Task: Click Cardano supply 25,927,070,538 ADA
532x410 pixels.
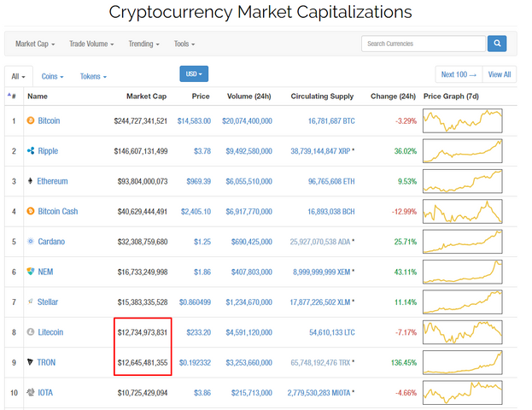Action: [x=320, y=242]
